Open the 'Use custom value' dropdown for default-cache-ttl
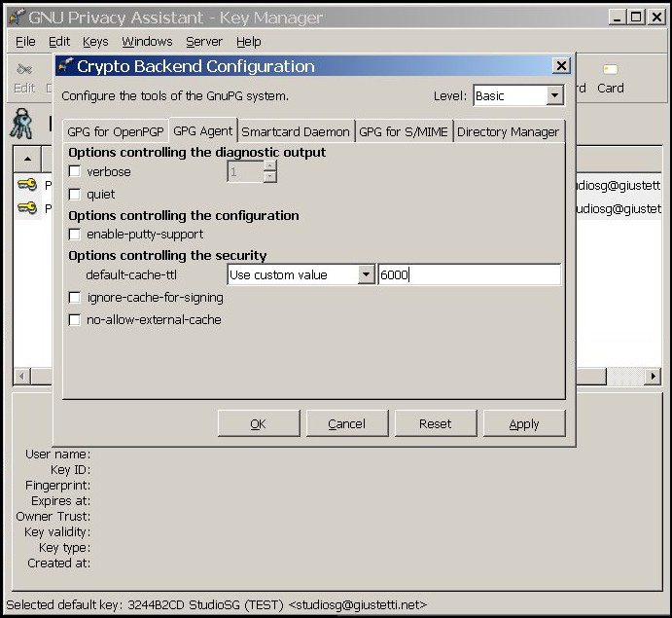The image size is (672, 618). point(366,274)
